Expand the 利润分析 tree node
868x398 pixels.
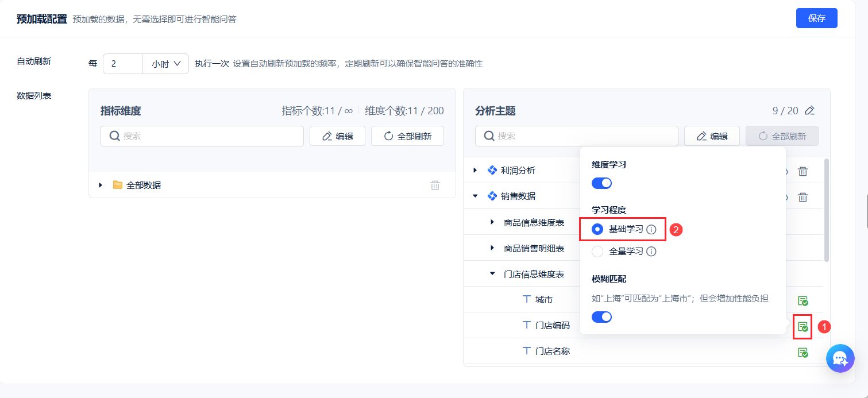tap(475, 170)
